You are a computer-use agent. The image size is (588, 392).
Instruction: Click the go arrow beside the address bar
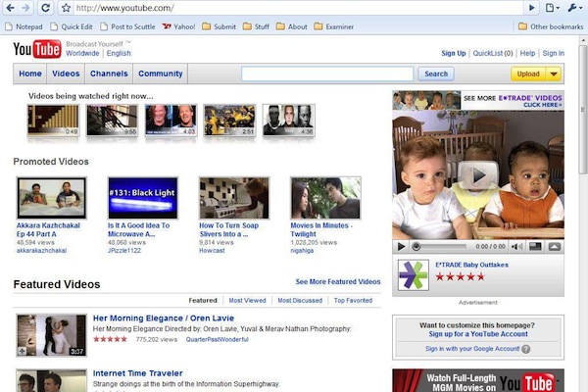point(531,8)
